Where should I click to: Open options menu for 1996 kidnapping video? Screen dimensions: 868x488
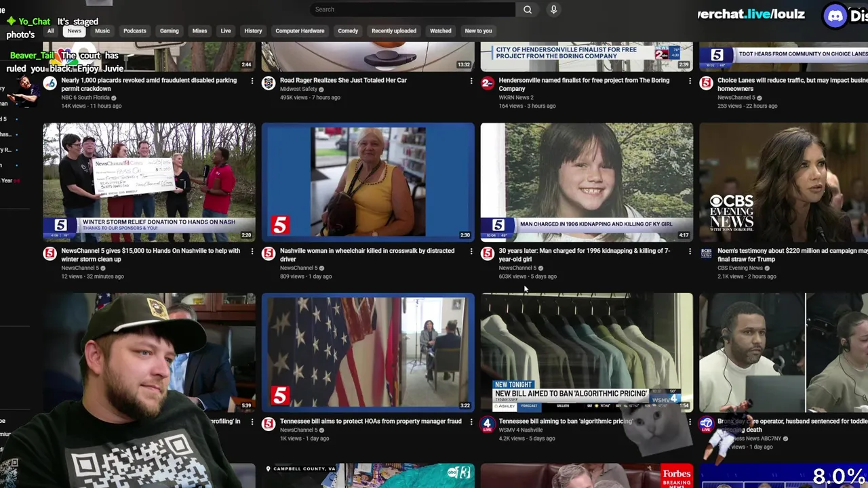(x=690, y=251)
